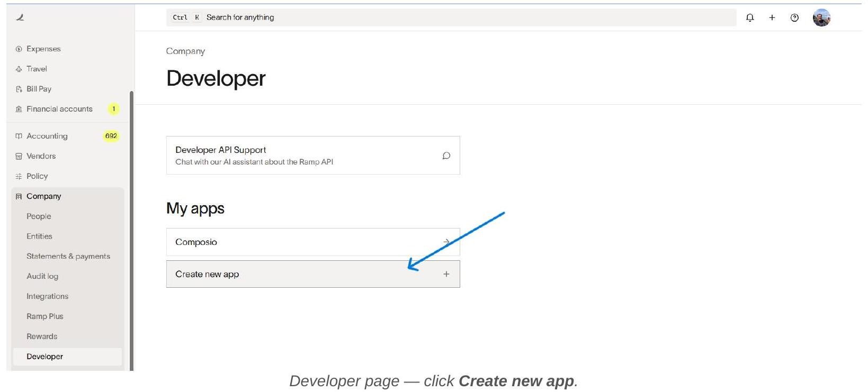Click the chat bubble icon on API Support

(446, 156)
